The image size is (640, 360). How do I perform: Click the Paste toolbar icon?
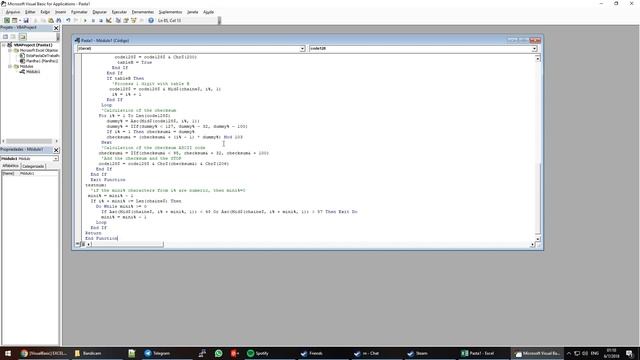[x=51, y=20]
